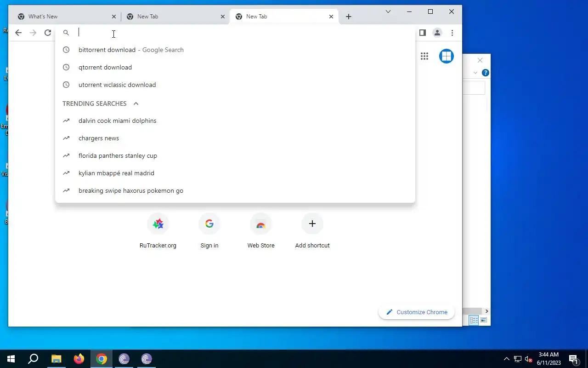Open the taskbar clock and date
This screenshot has height=368, width=588.
549,359
